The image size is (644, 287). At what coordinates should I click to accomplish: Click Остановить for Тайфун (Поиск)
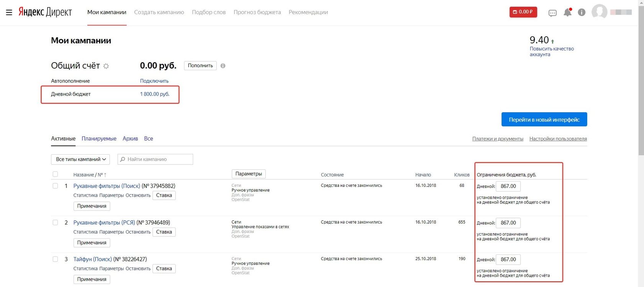point(138,269)
